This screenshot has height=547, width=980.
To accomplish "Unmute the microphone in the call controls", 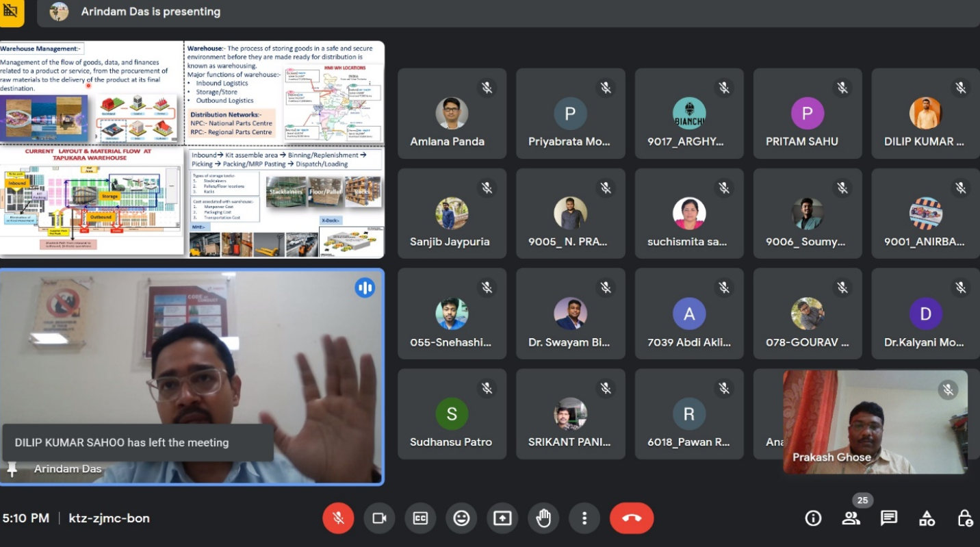I will [x=338, y=518].
